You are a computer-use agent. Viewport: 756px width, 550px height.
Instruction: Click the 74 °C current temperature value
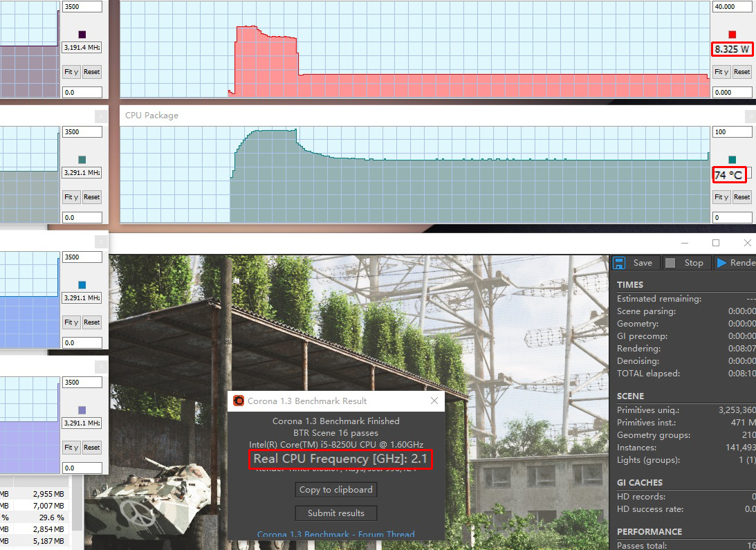(728, 174)
